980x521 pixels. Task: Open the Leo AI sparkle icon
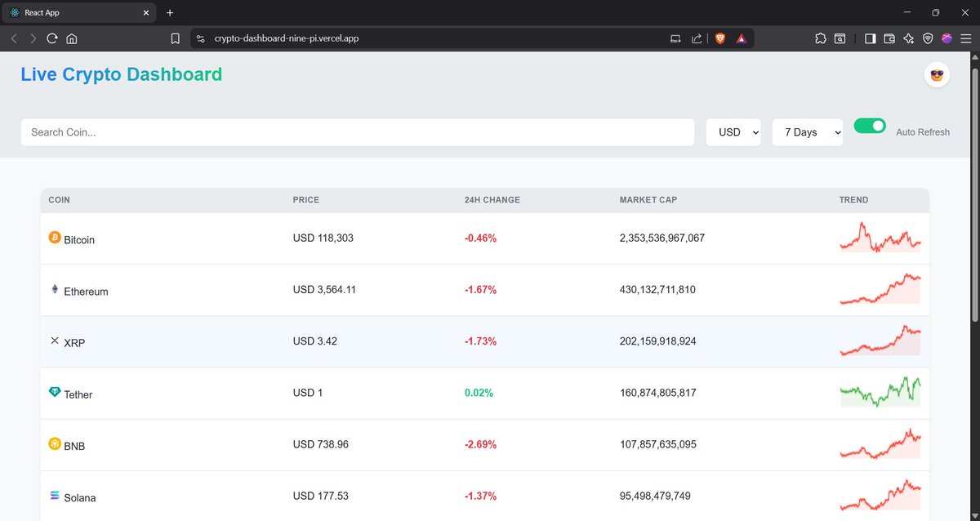coord(908,38)
